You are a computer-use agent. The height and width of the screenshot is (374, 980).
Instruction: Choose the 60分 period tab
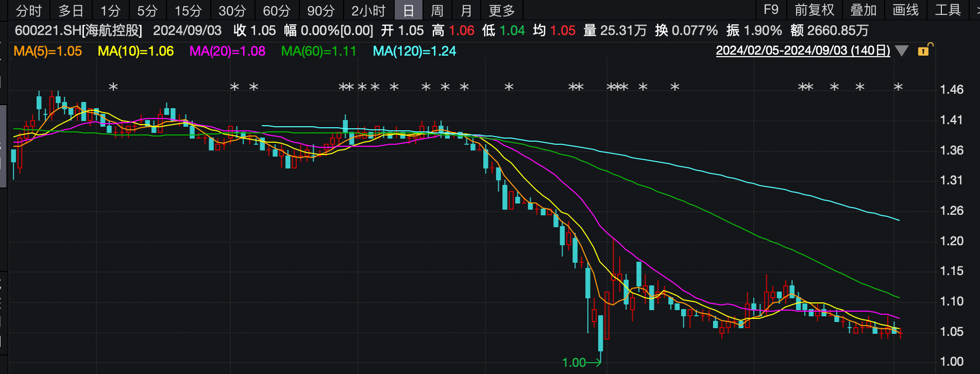click(x=277, y=10)
